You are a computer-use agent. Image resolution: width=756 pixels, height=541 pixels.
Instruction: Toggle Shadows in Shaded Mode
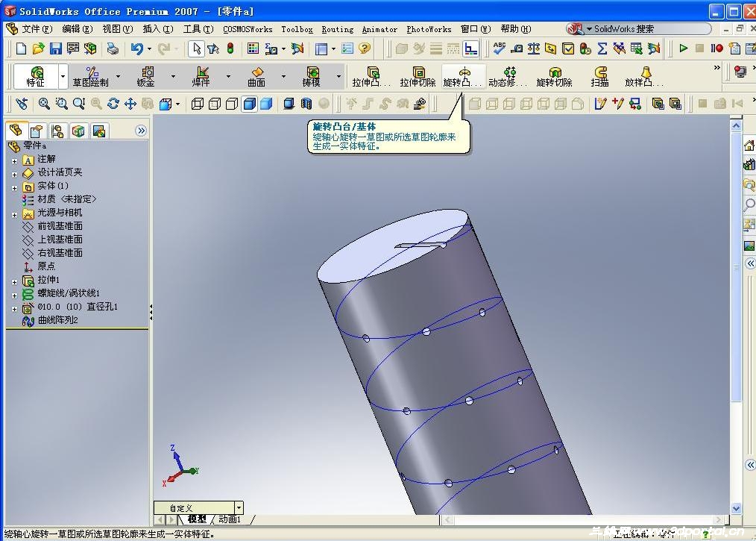289,103
